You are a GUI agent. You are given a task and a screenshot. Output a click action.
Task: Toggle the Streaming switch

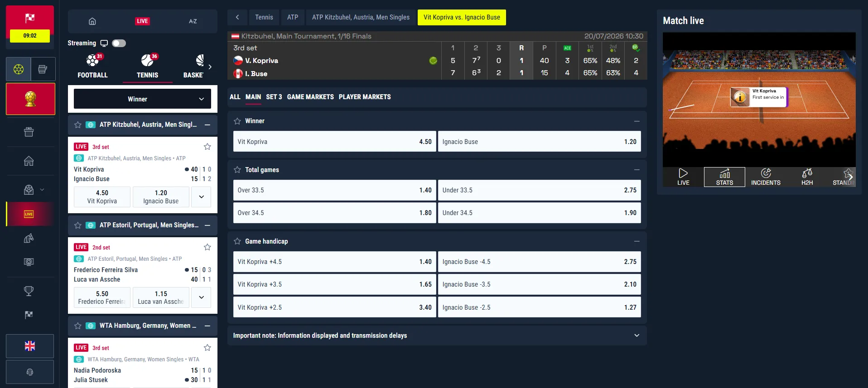(x=119, y=43)
